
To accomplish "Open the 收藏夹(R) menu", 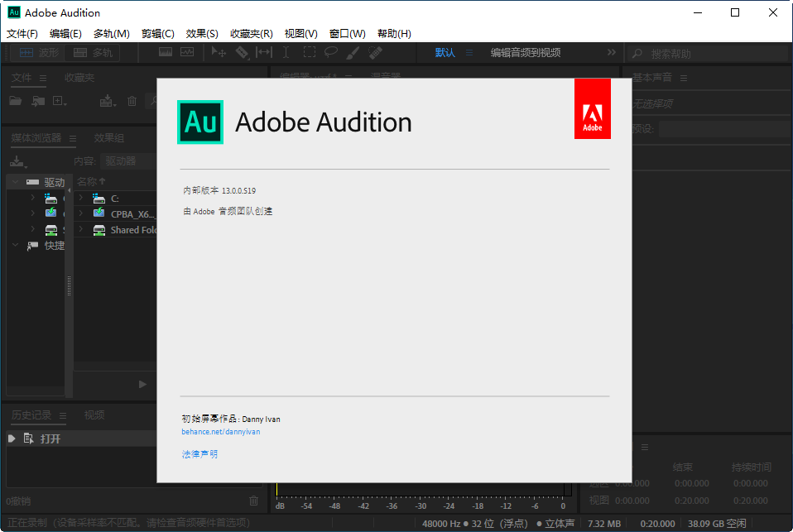I will 252,34.
